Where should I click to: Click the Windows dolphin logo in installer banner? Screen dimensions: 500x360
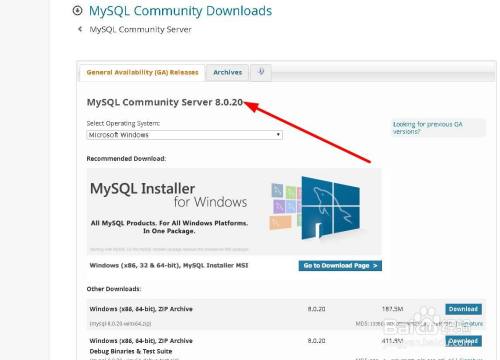[x=330, y=207]
